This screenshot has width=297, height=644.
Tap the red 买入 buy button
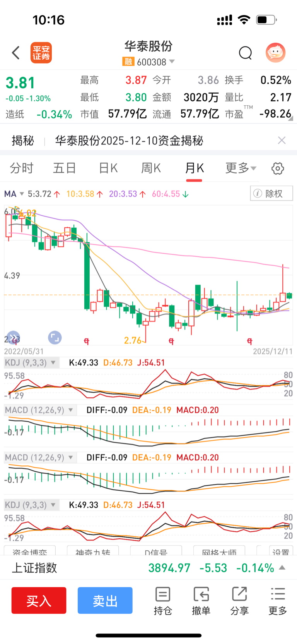point(39,601)
